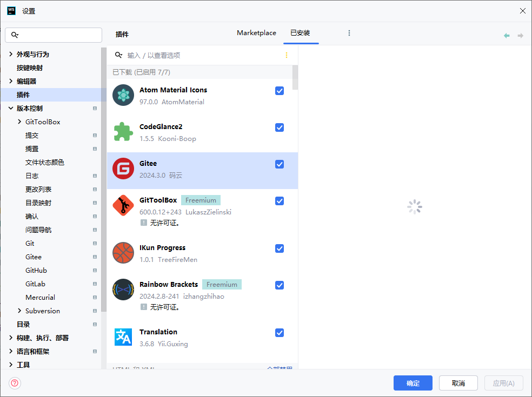Click the forward navigation arrow
Viewport: 532px width, 397px height.
520,36
